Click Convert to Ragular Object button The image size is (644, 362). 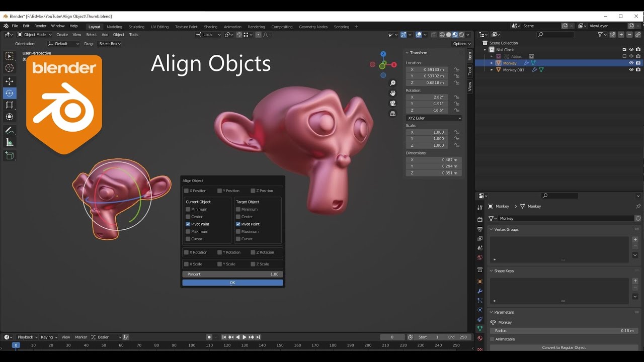point(564,347)
